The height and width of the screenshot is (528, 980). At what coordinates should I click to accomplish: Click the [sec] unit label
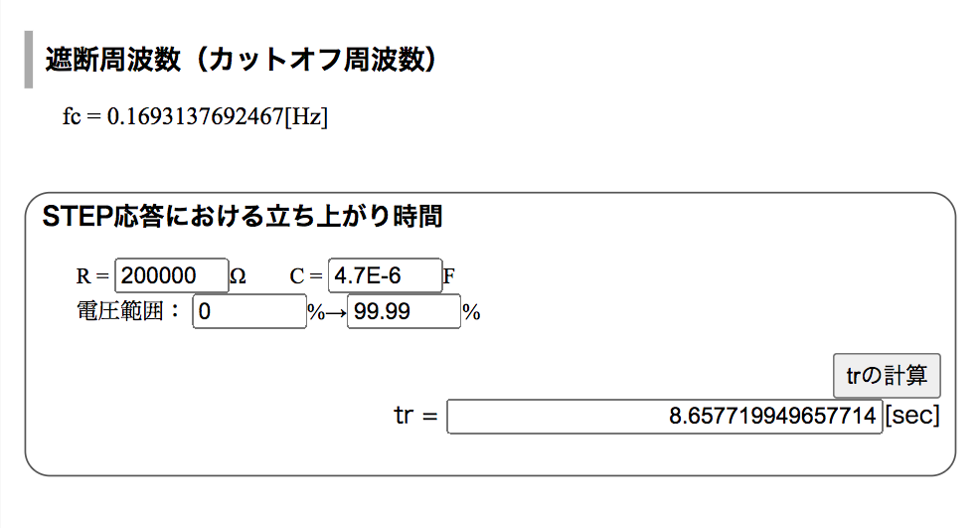912,416
